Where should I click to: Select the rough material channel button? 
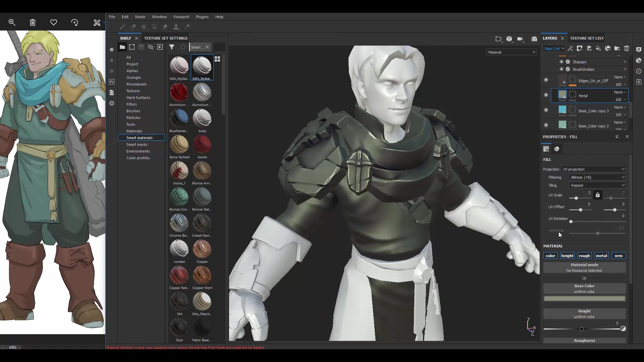tap(584, 255)
